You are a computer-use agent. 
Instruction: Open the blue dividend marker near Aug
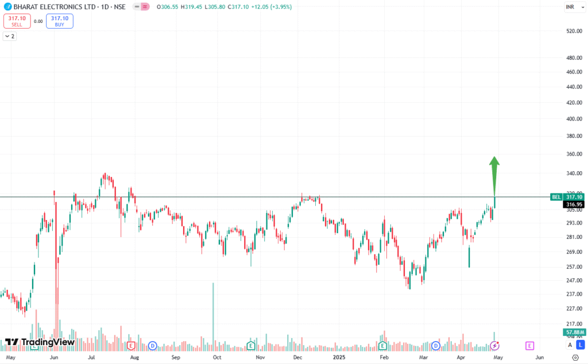(152, 346)
